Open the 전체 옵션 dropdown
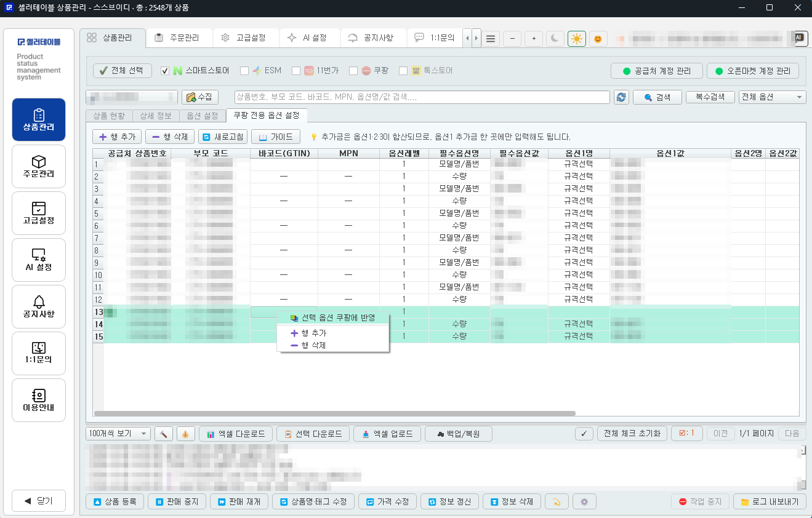The image size is (812, 518). 772,97
